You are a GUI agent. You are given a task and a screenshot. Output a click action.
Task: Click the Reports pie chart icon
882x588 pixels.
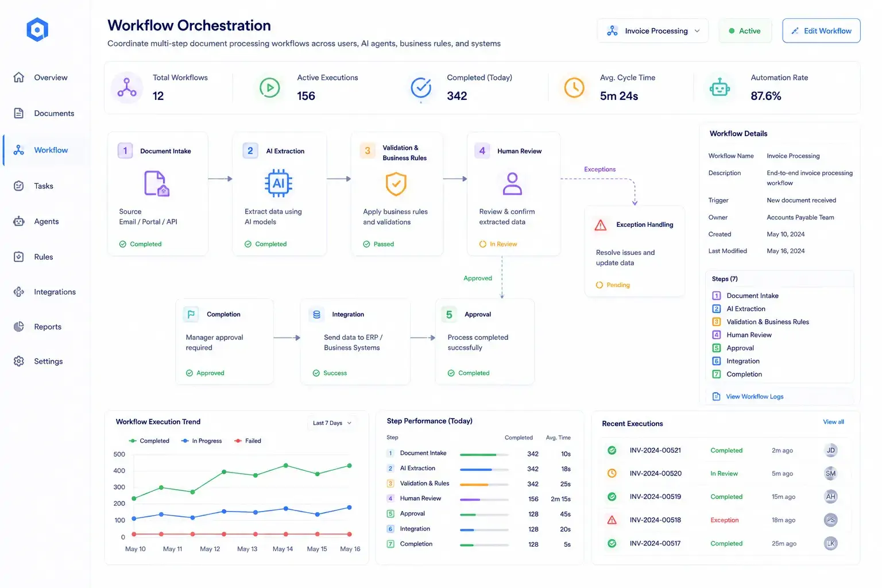[x=19, y=327]
